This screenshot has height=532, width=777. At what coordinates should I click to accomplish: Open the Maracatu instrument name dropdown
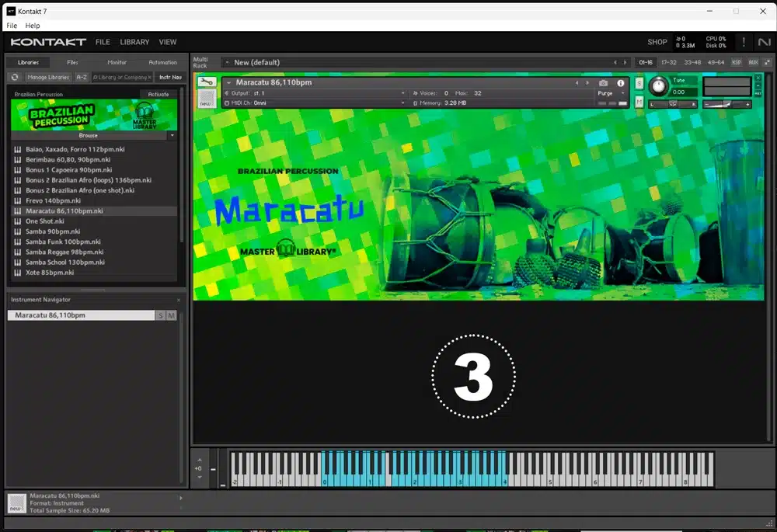coord(228,83)
